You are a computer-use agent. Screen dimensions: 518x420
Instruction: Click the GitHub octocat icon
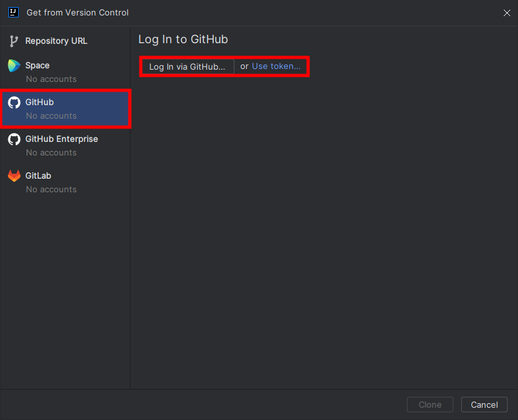coord(14,103)
